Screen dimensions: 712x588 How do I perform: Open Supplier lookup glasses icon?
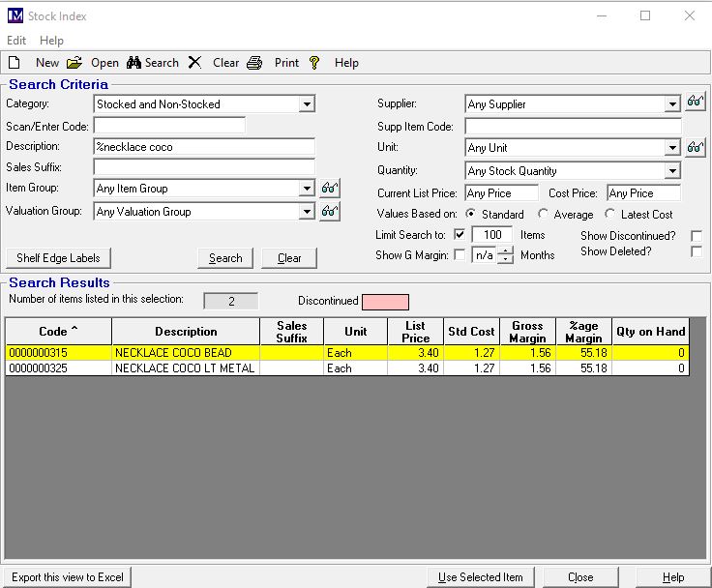695,103
